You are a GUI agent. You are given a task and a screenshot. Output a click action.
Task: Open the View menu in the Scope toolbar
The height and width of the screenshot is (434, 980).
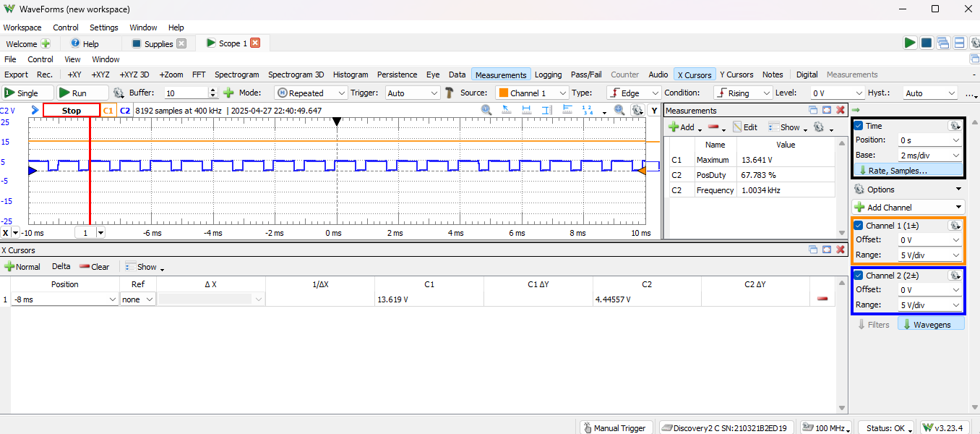(72, 59)
